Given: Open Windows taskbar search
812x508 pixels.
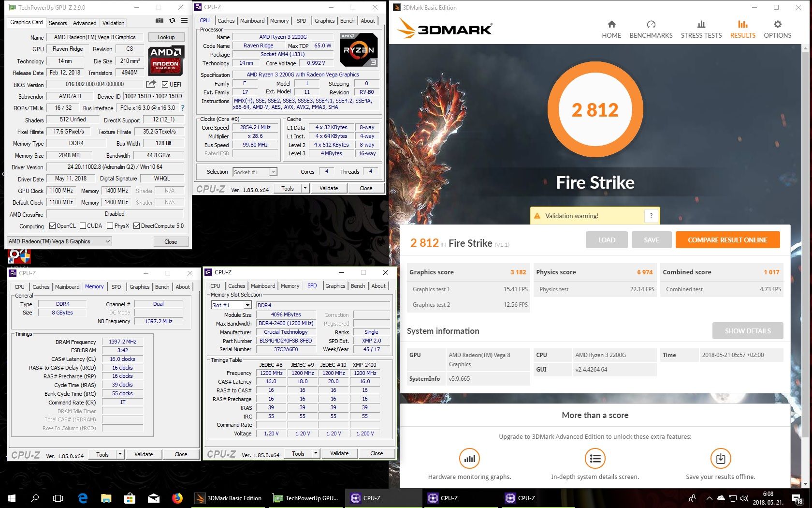Looking at the screenshot, I should click(x=35, y=498).
